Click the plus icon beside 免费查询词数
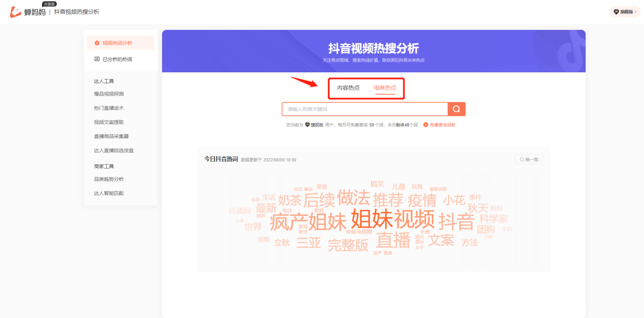The width and height of the screenshot is (644, 318). (x=426, y=125)
